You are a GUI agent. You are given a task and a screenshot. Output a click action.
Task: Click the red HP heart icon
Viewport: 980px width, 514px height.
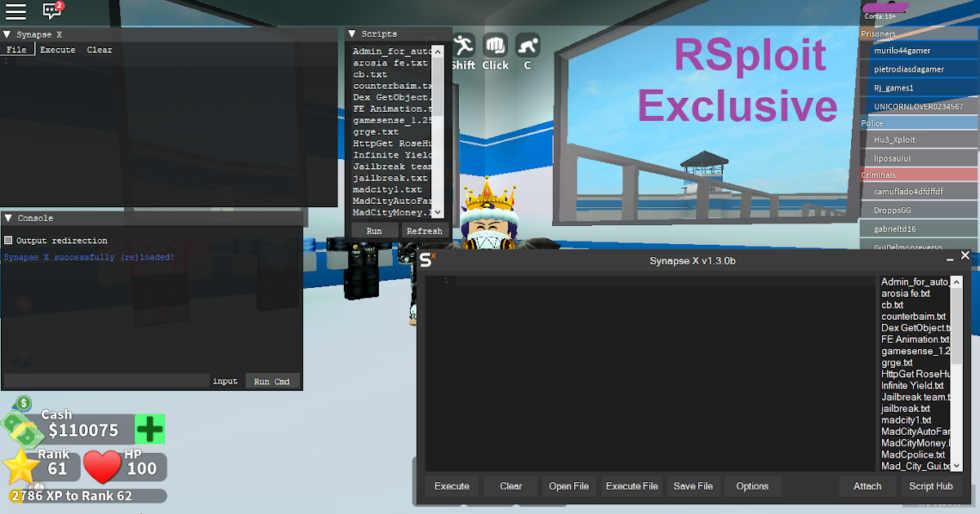coord(103,467)
